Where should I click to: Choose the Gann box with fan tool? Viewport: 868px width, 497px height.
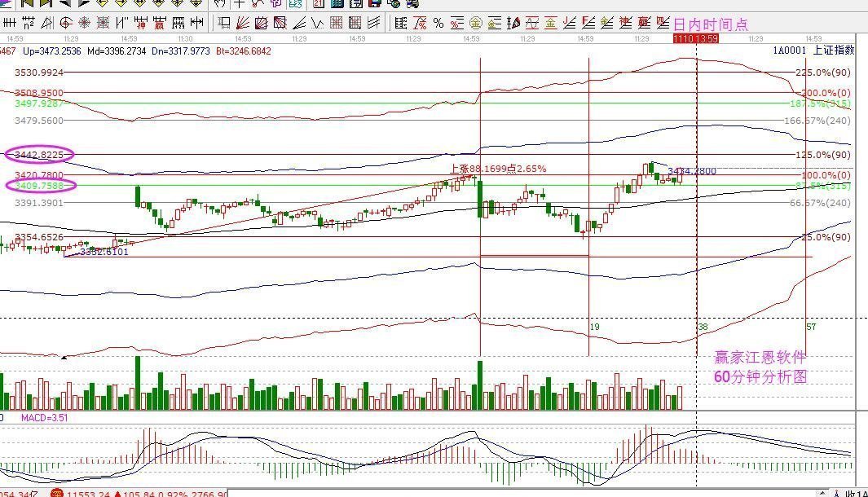click(x=262, y=23)
